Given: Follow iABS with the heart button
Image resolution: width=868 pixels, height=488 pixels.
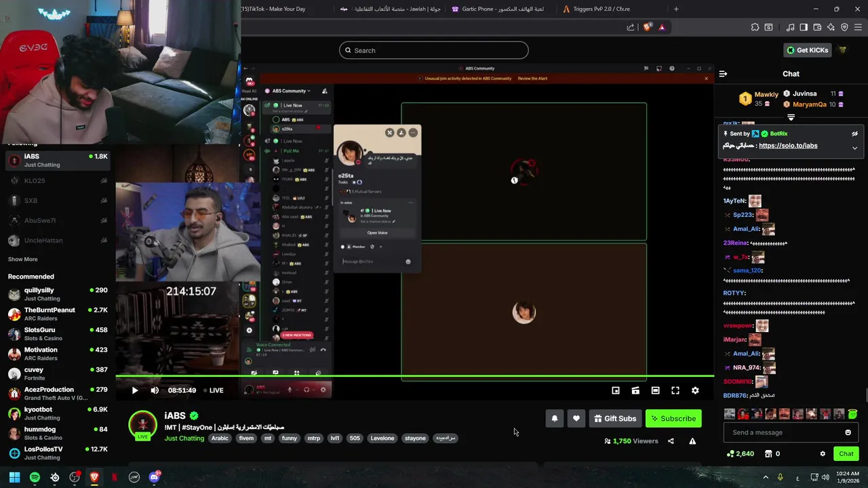Looking at the screenshot, I should pyautogui.click(x=576, y=419).
